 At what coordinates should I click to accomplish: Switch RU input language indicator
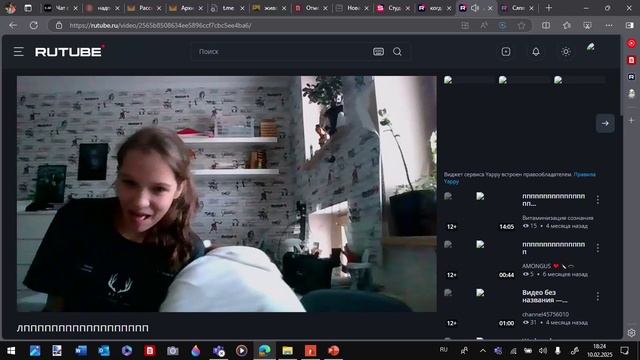coord(444,350)
